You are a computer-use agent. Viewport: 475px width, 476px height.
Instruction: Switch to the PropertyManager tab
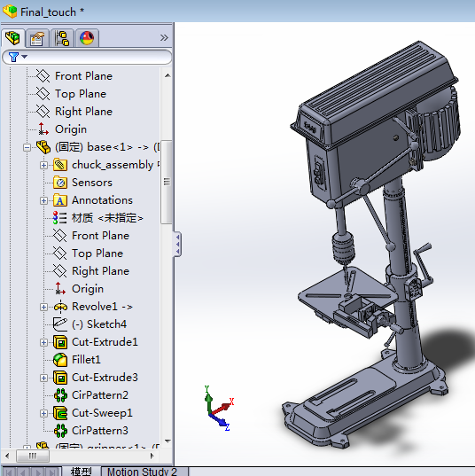click(x=37, y=38)
